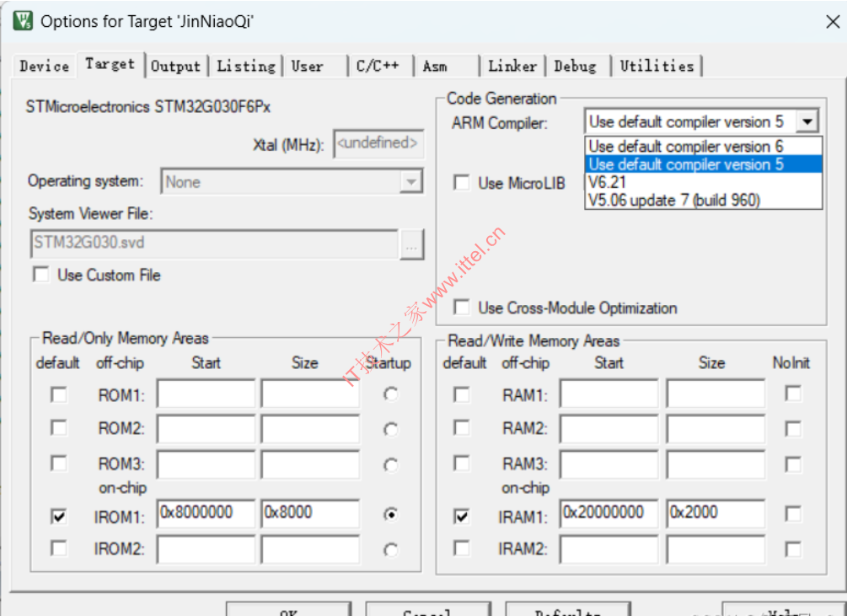Image resolution: width=847 pixels, height=616 pixels.
Task: Click the ROM3 Size field
Action: coord(310,464)
